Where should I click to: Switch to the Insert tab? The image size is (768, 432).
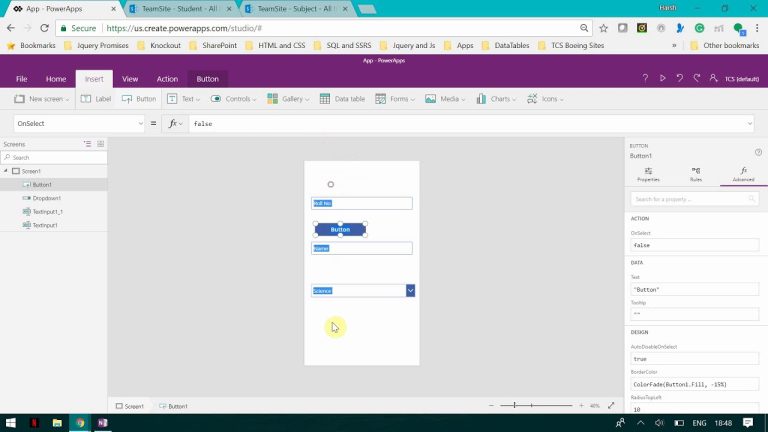pos(94,79)
